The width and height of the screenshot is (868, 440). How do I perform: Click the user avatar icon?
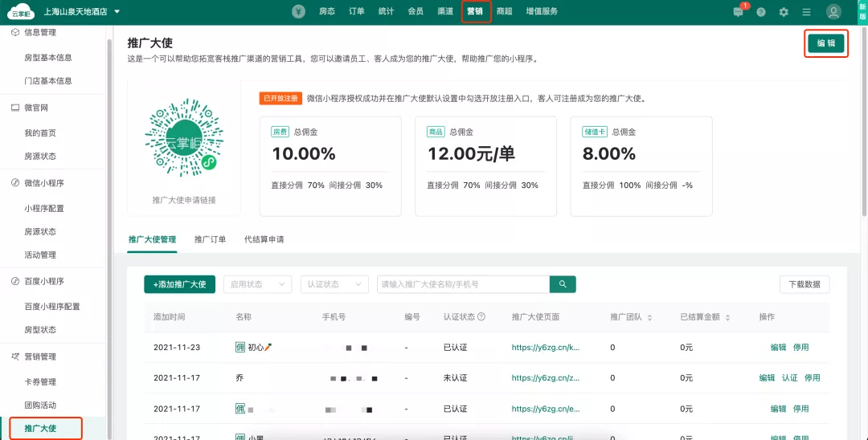[833, 11]
